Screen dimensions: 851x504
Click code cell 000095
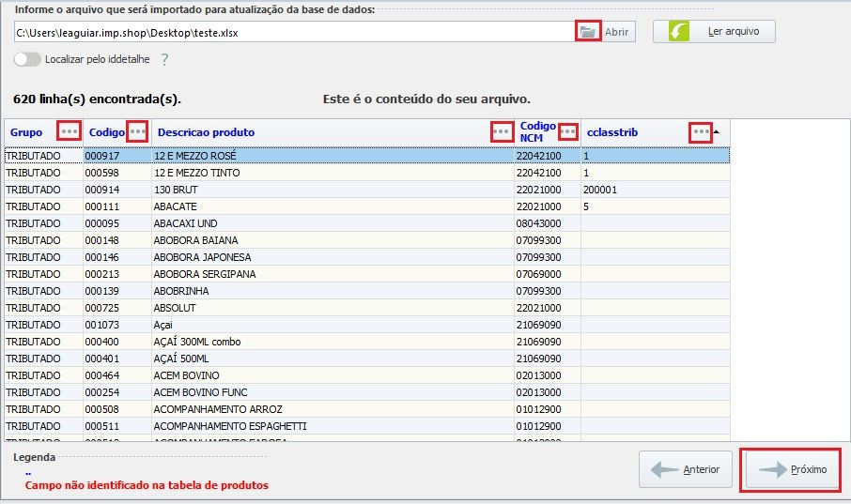pyautogui.click(x=117, y=223)
